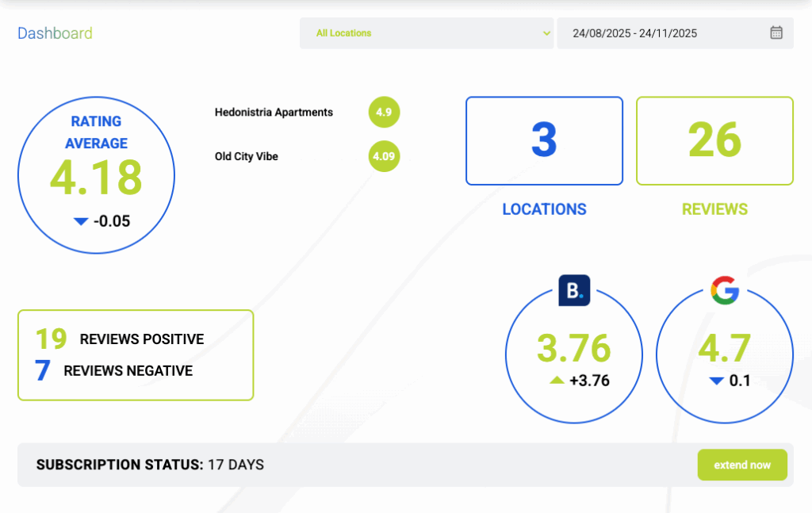Open the 3 Locations box

(544, 141)
